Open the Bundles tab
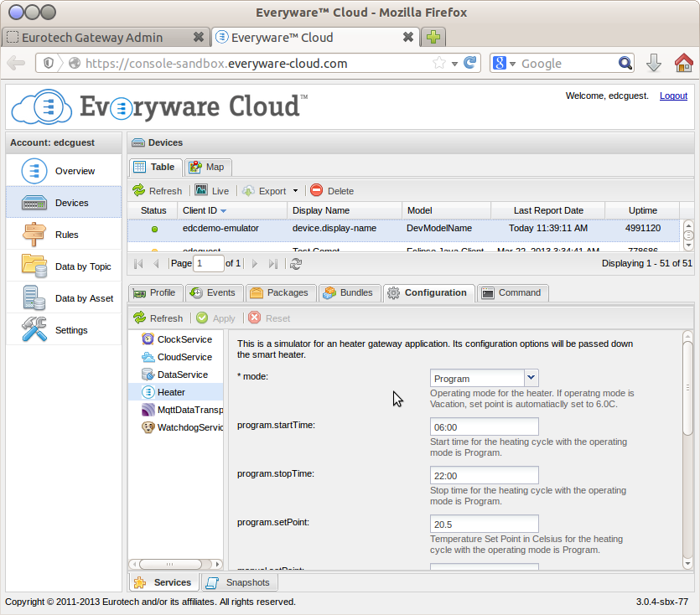This screenshot has width=700, height=615. [349, 292]
